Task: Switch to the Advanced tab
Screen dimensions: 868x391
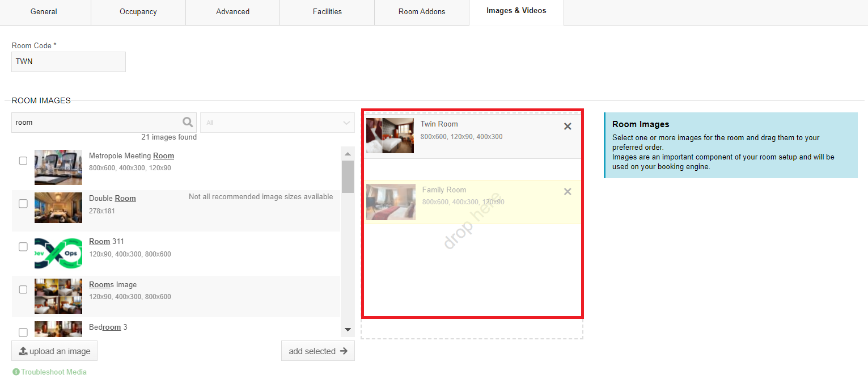Action: pos(232,11)
